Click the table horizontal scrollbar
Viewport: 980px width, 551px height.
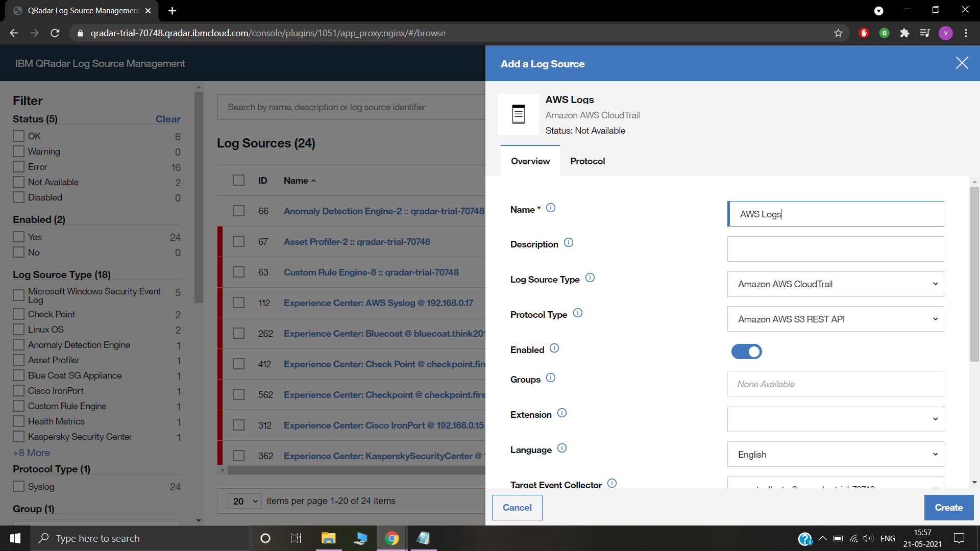pos(356,470)
